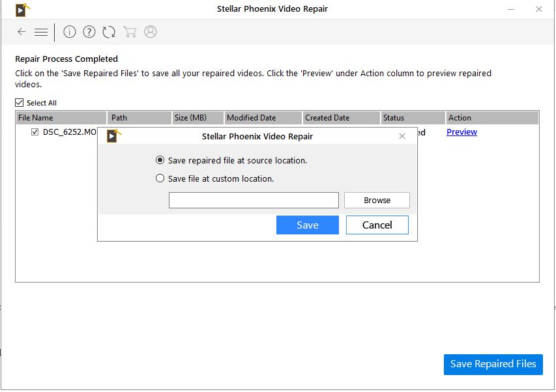
Task: Select 'Save repaired file at source location'
Action: coord(160,160)
